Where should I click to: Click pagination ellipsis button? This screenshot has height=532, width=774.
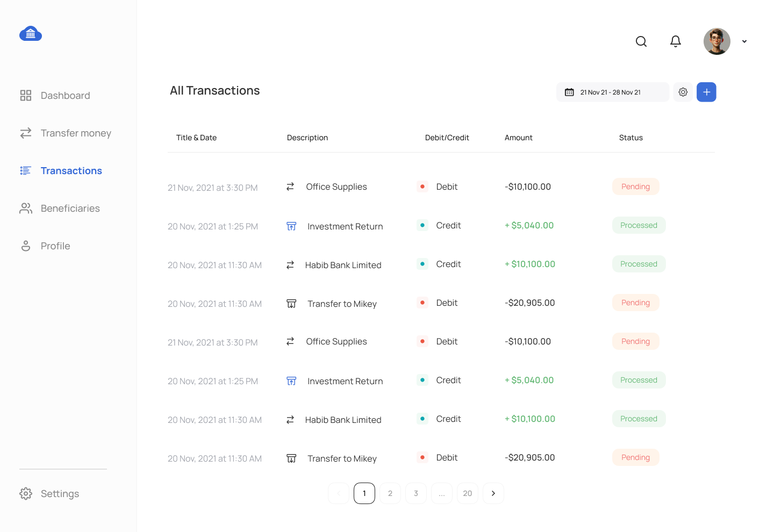click(442, 493)
